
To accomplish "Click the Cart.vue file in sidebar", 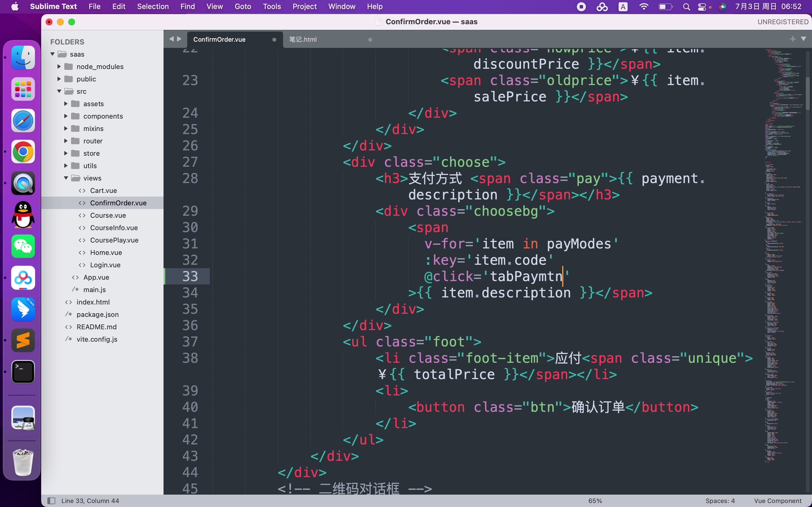I will (103, 190).
